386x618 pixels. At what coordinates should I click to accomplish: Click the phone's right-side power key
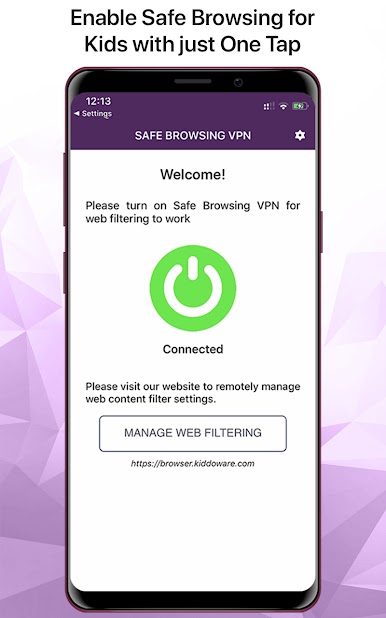[321, 232]
